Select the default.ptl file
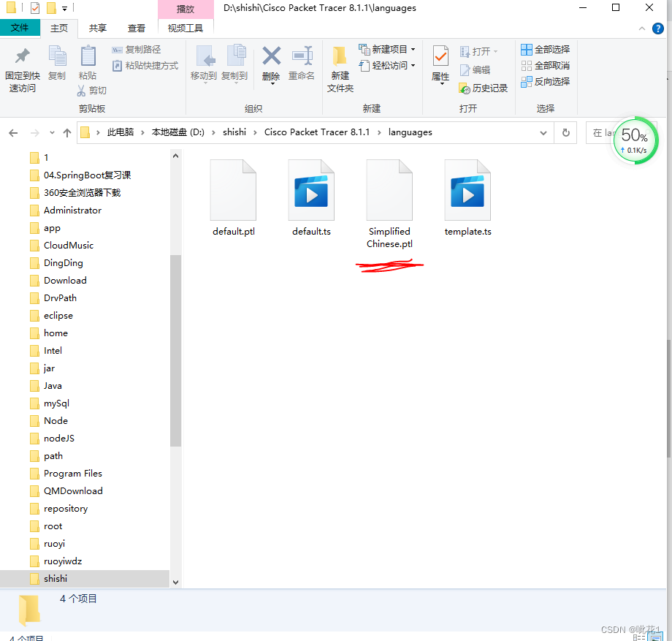Viewport: 672px width, 641px height. [x=234, y=198]
